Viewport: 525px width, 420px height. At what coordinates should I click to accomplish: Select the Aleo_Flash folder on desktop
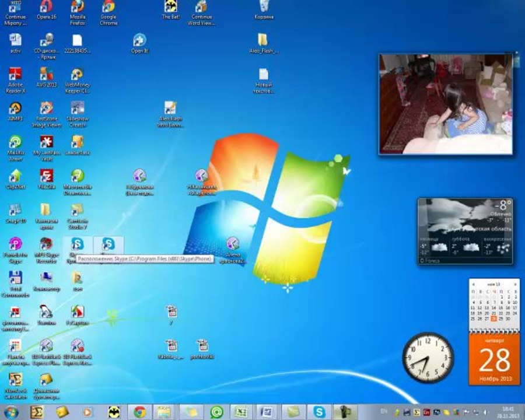click(264, 44)
